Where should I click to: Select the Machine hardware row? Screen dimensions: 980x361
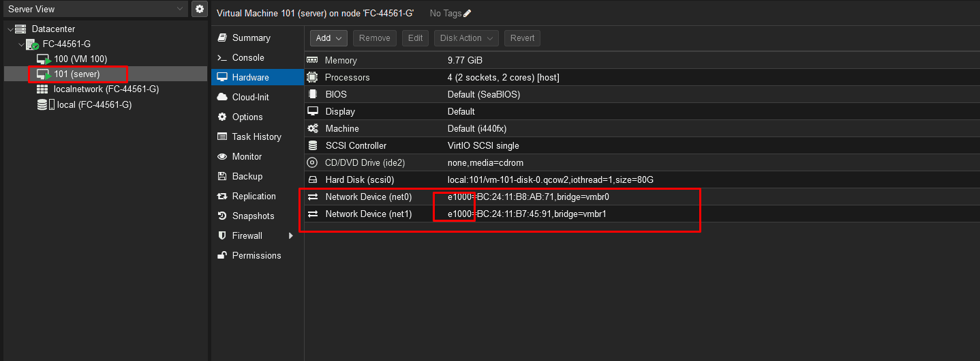[x=641, y=128]
